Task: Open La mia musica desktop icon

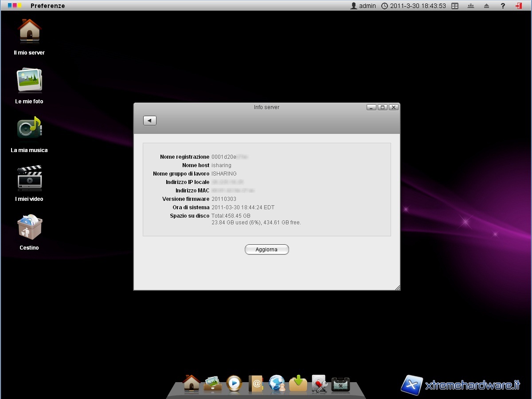Action: click(29, 129)
